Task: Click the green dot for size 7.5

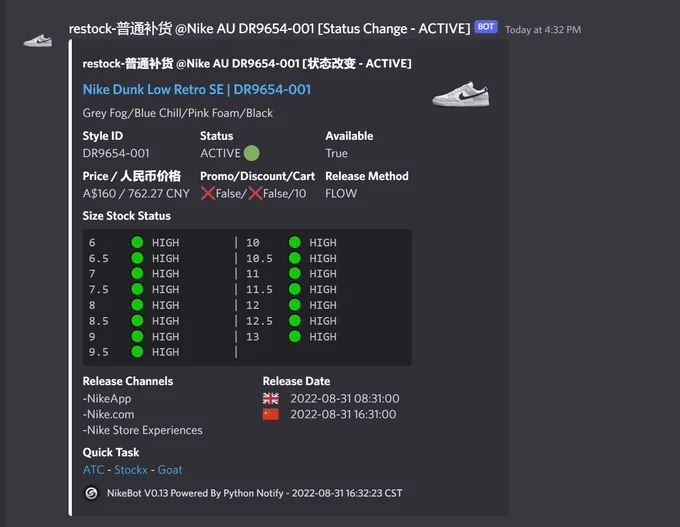Action: pos(137,289)
